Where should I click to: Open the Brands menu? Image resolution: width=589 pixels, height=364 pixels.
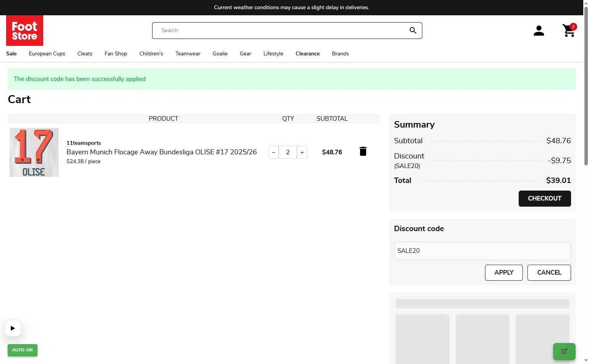(x=341, y=53)
